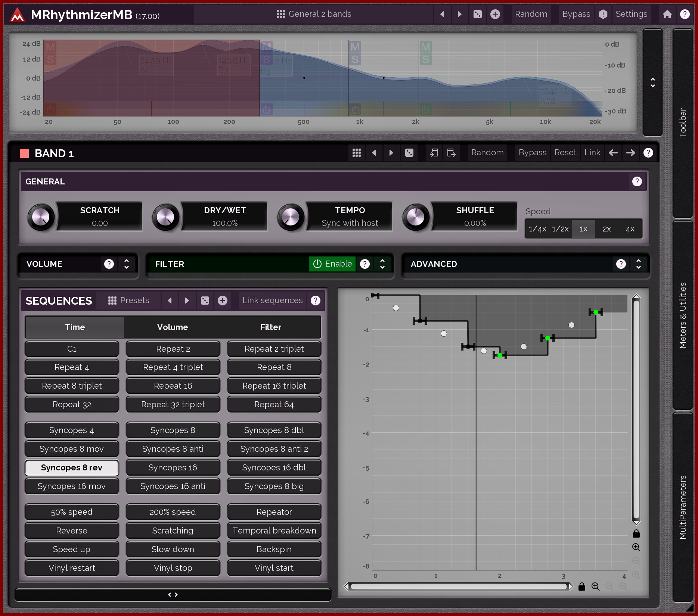Expand the Volume section
This screenshot has height=616, width=698.
127,264
